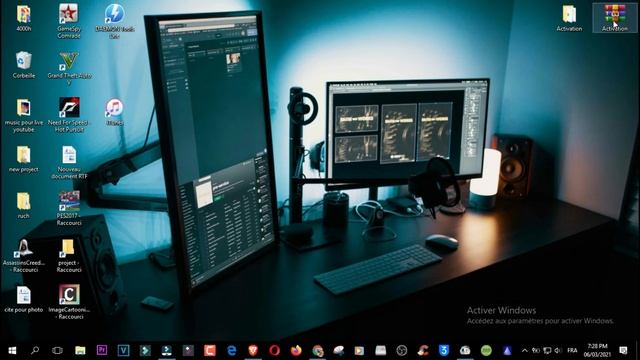Open taskbar search magnifier
This screenshot has height=360, width=640.
click(35, 350)
